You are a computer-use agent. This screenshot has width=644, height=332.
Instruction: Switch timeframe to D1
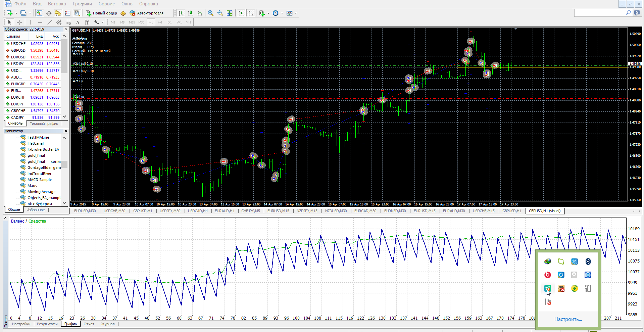[x=169, y=22]
